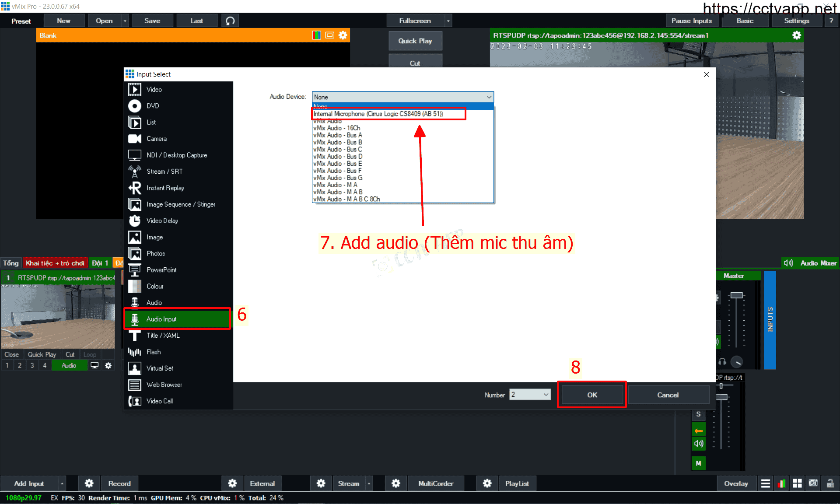Open settings gear of RTSPUDP preview header
This screenshot has height=504, width=840.
(x=797, y=35)
